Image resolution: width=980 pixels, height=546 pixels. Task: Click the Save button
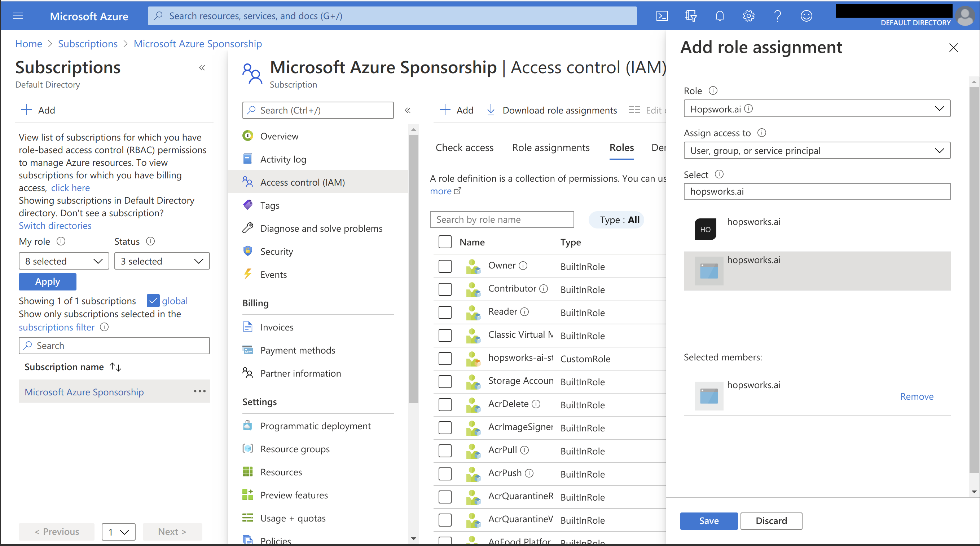[708, 520]
